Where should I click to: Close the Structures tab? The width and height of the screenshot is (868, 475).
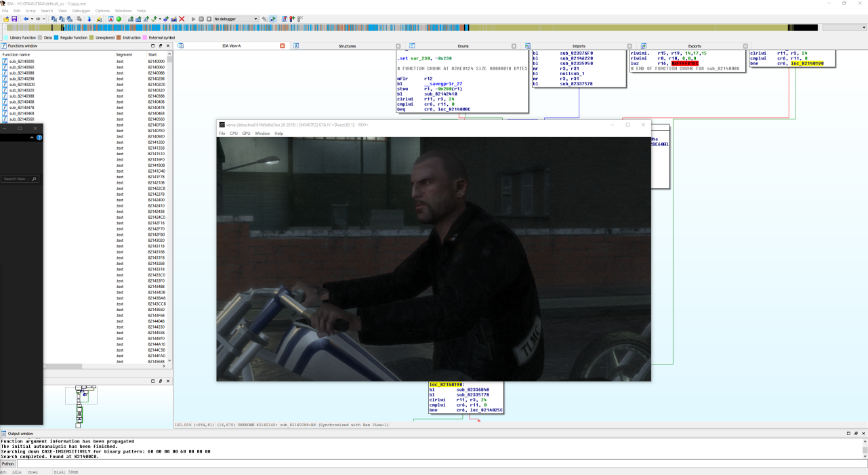[x=398, y=46]
